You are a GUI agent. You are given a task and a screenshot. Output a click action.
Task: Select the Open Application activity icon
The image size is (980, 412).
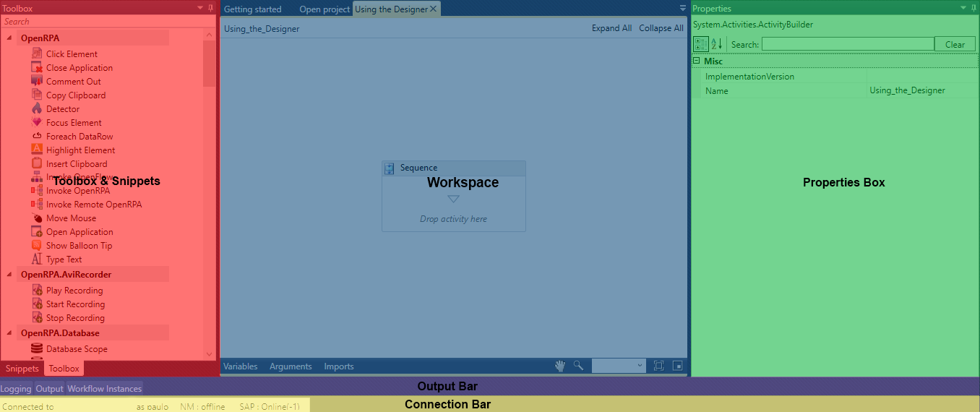pos(37,232)
